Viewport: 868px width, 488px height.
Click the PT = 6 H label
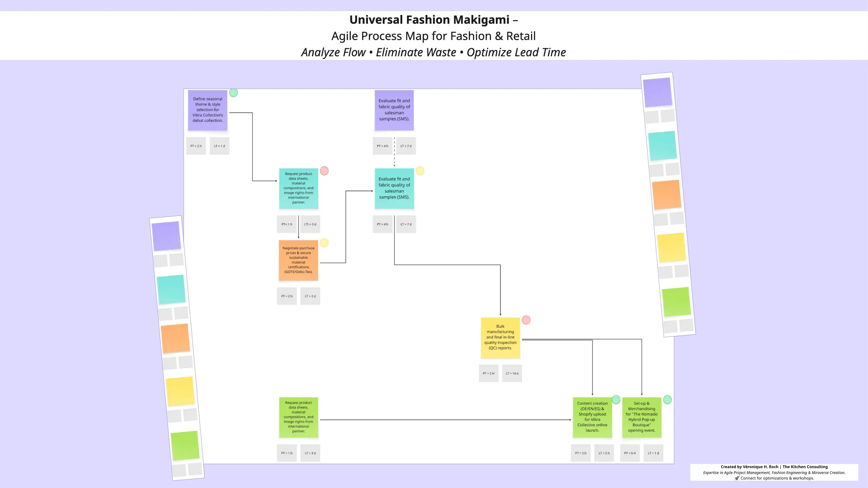(629, 453)
